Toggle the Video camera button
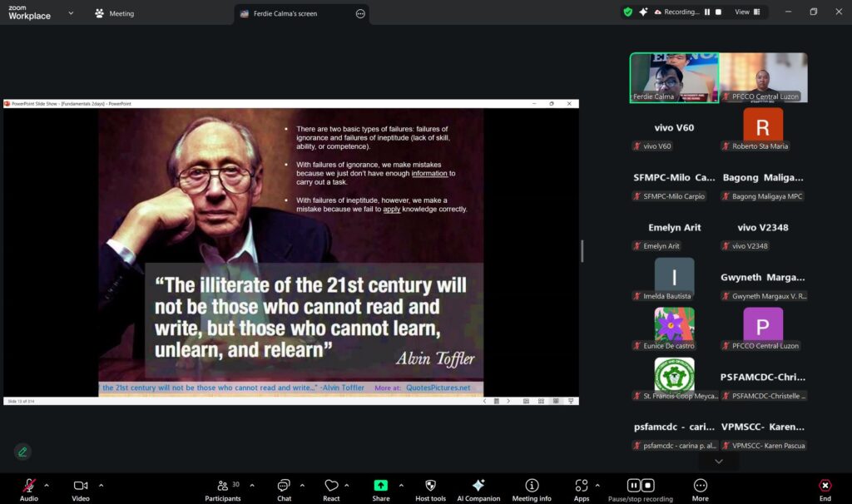 pos(81,487)
